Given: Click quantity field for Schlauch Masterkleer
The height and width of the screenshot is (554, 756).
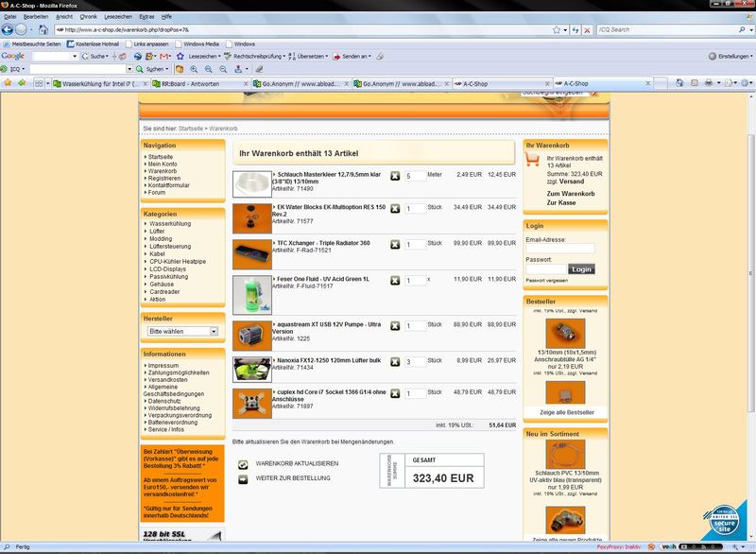Looking at the screenshot, I should pos(415,177).
